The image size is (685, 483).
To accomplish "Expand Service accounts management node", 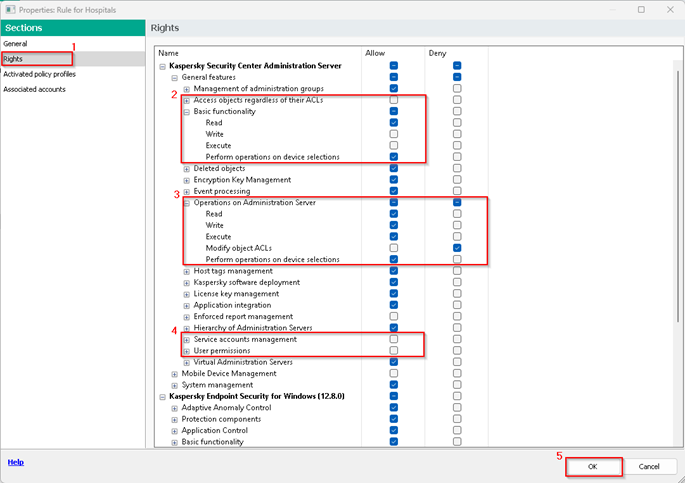I will 187,340.
